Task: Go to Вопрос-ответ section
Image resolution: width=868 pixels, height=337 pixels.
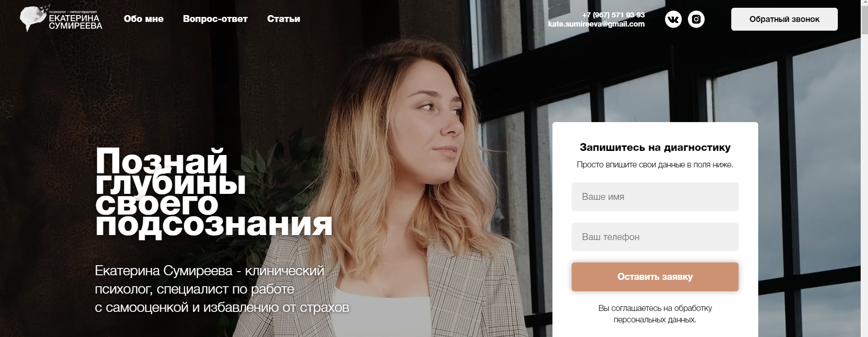Action: coord(215,19)
